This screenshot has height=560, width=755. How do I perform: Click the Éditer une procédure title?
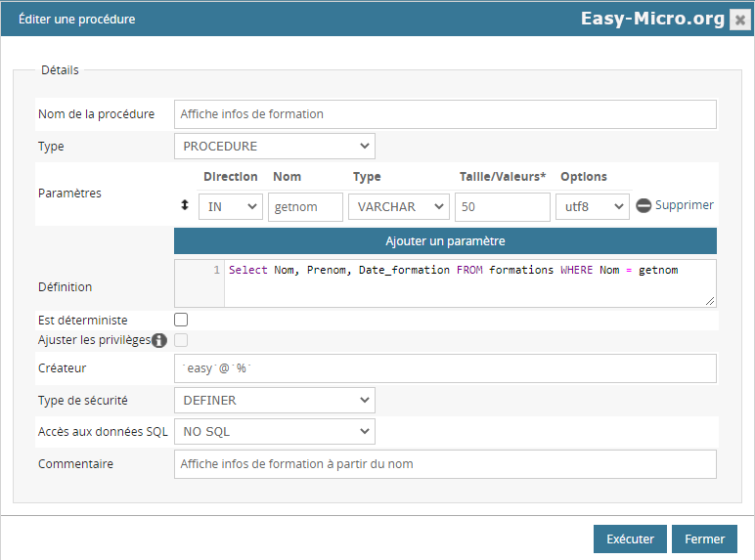coord(77,20)
